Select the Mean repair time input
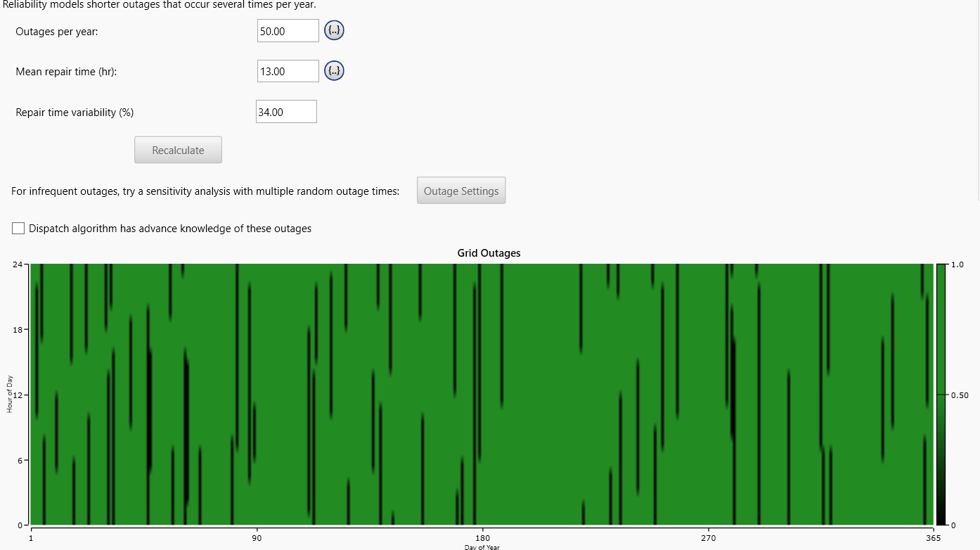Screen dimensions: 980x550 click(x=288, y=71)
